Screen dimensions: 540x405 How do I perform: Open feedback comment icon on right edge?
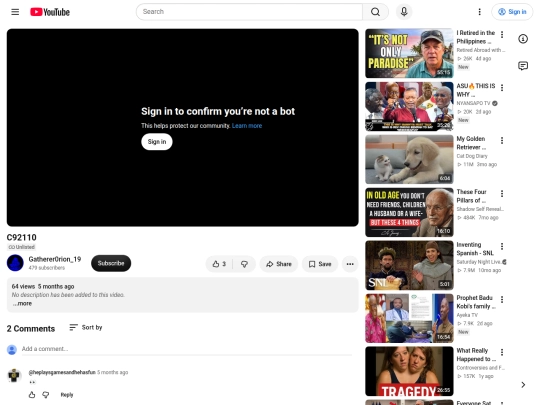(x=523, y=65)
